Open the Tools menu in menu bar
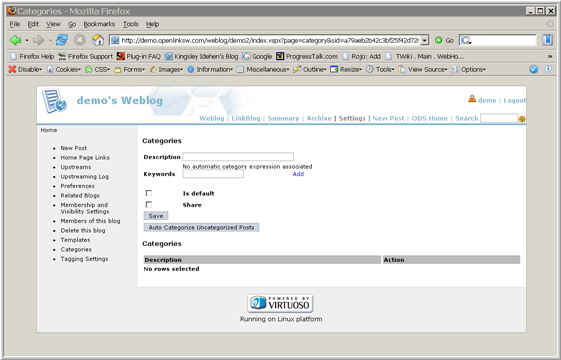Image resolution: width=561 pixels, height=360 pixels. [131, 24]
